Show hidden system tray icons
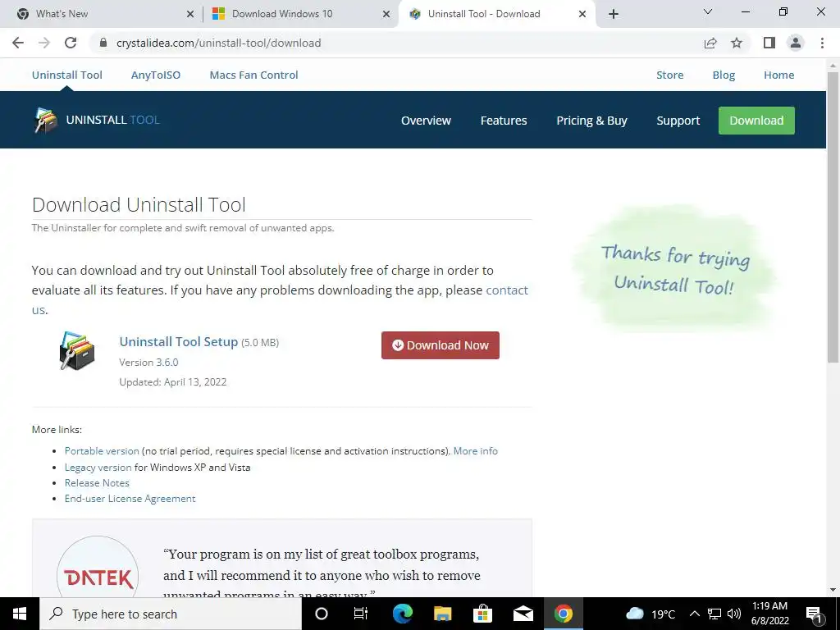Viewport: 840px width, 630px height. [694, 614]
